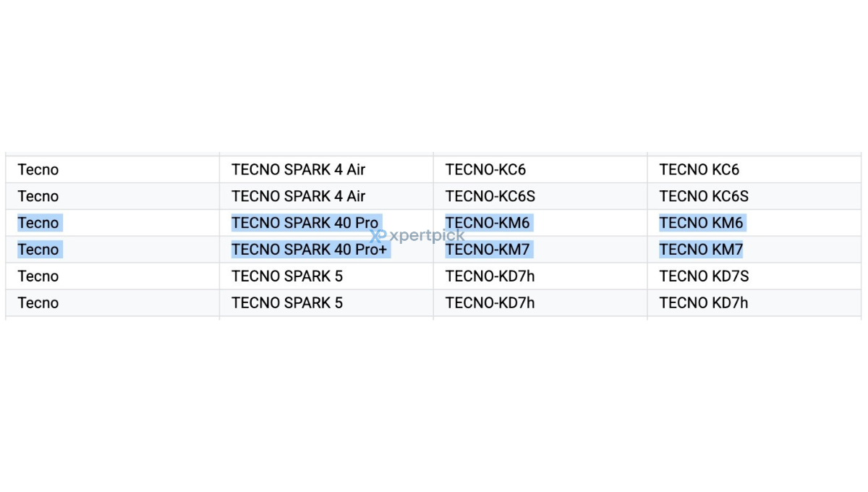Select the Tecno brand cell in KM7 row
This screenshot has height=492, width=868.
[x=112, y=250]
